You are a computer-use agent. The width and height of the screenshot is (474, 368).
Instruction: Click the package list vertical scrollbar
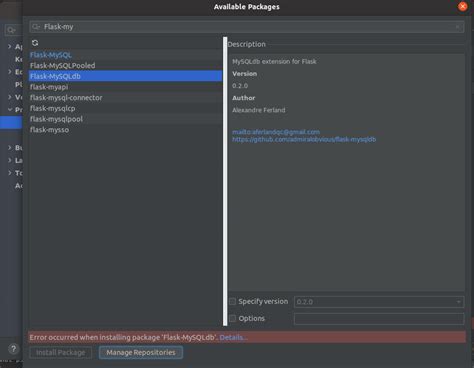click(225, 182)
